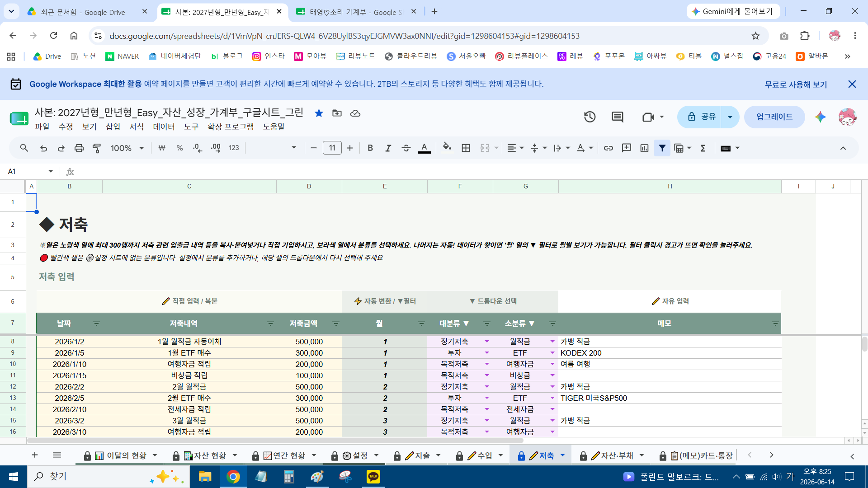Open the 삽입 menu
The width and height of the screenshot is (868, 488).
click(x=113, y=127)
